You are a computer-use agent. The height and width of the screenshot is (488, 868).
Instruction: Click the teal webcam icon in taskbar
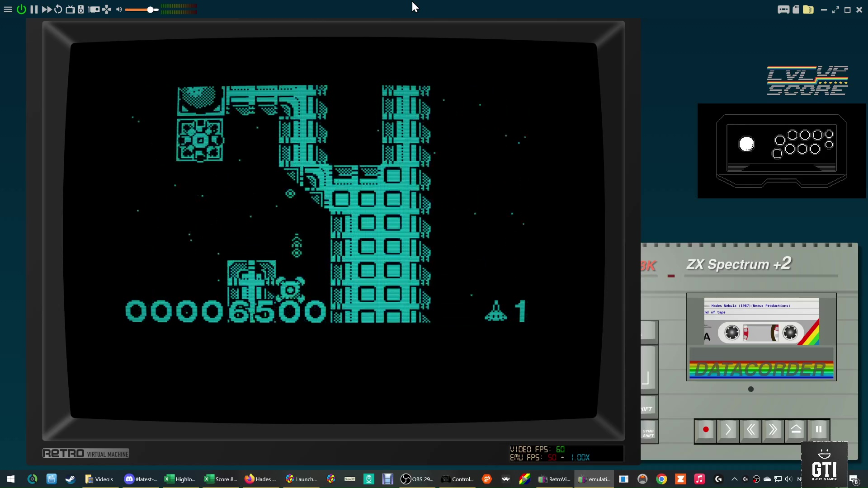[x=369, y=479]
